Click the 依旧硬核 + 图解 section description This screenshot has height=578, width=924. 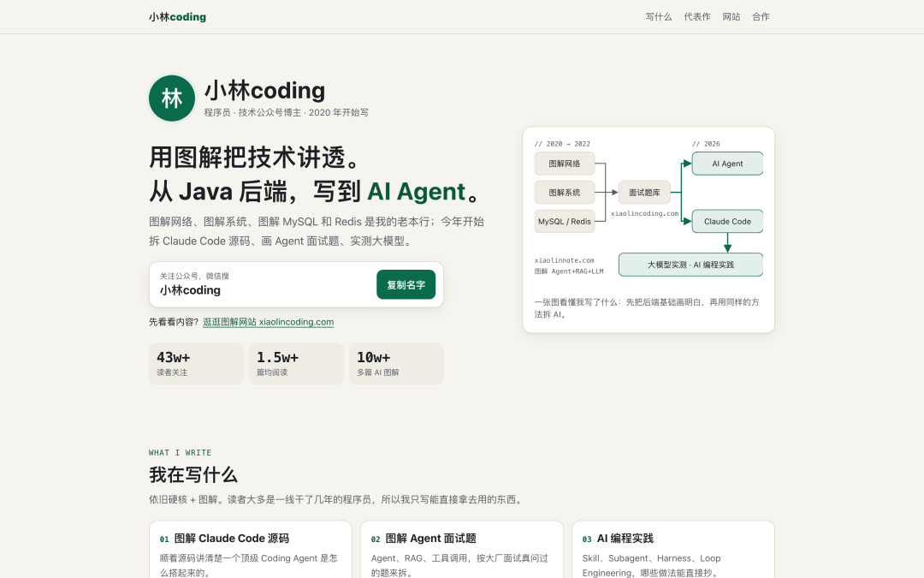335,499
